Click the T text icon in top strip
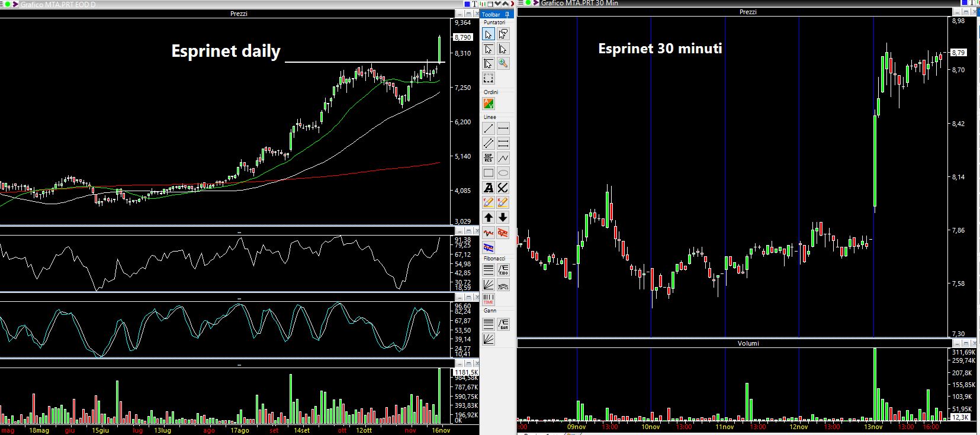 coord(475,4)
